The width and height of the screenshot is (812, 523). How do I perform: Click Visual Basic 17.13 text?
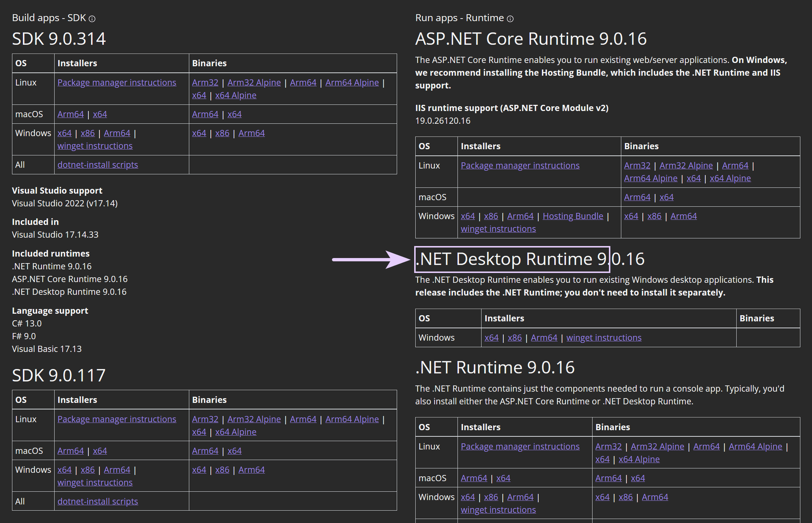pyautogui.click(x=47, y=349)
